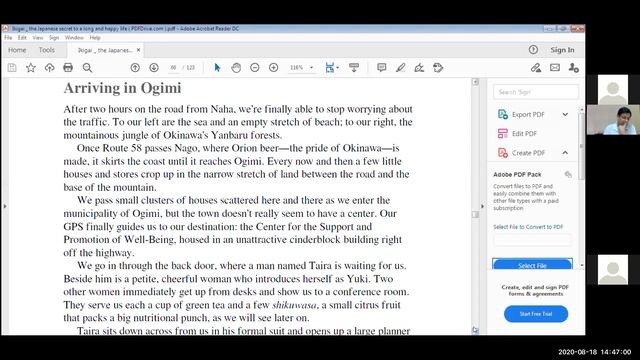Zoom out with the minus icon
The width and height of the screenshot is (640, 360).
tap(255, 68)
